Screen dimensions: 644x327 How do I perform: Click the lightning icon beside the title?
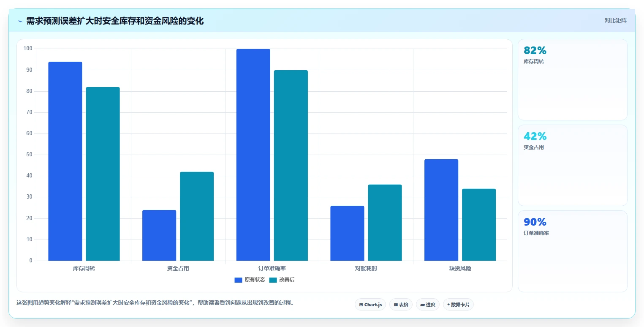pos(20,21)
